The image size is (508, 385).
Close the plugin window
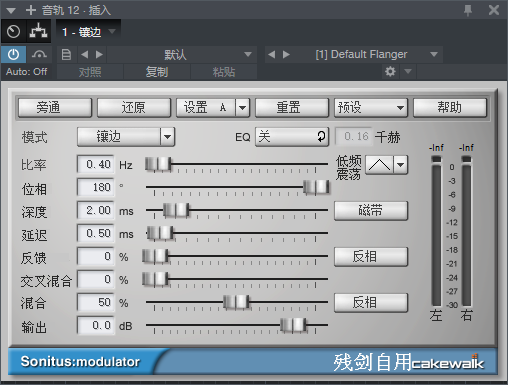point(494,10)
